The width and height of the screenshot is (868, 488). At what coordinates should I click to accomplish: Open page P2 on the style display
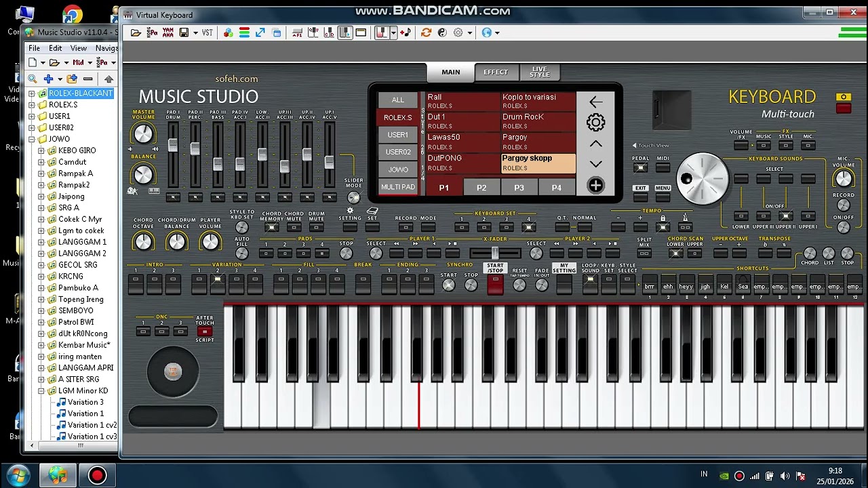(481, 188)
